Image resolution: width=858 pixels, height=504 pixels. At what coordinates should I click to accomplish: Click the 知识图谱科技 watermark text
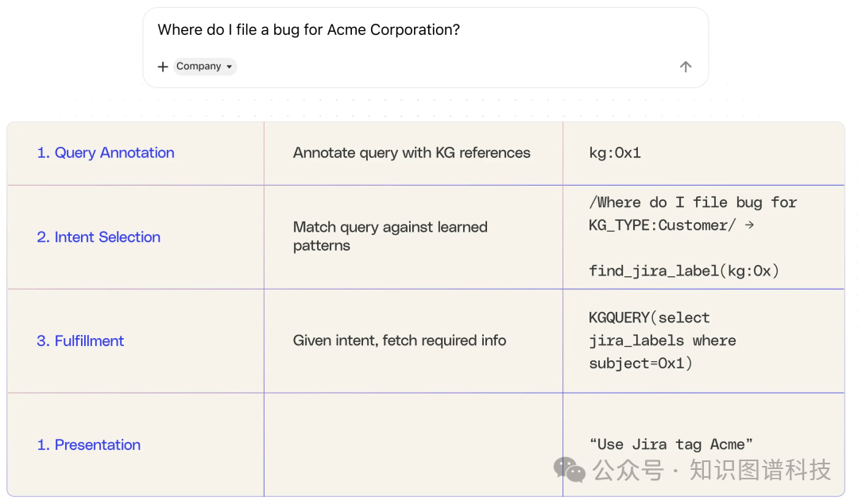click(x=759, y=470)
